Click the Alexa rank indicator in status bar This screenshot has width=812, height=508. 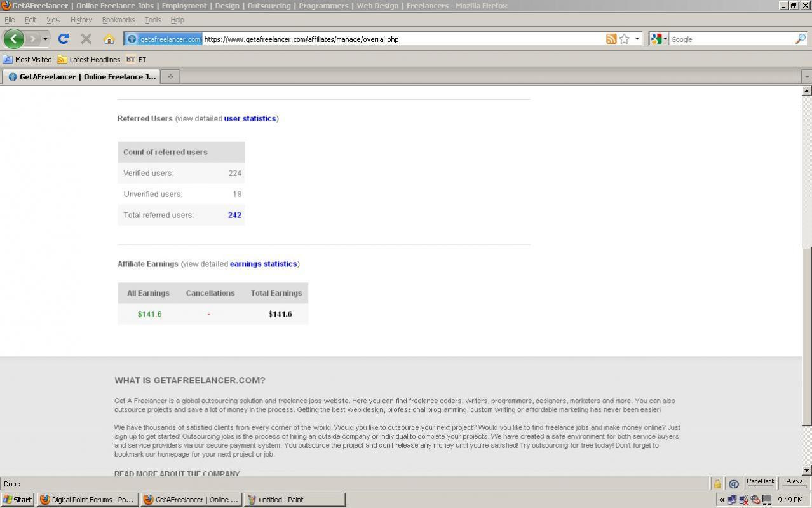[x=795, y=483]
